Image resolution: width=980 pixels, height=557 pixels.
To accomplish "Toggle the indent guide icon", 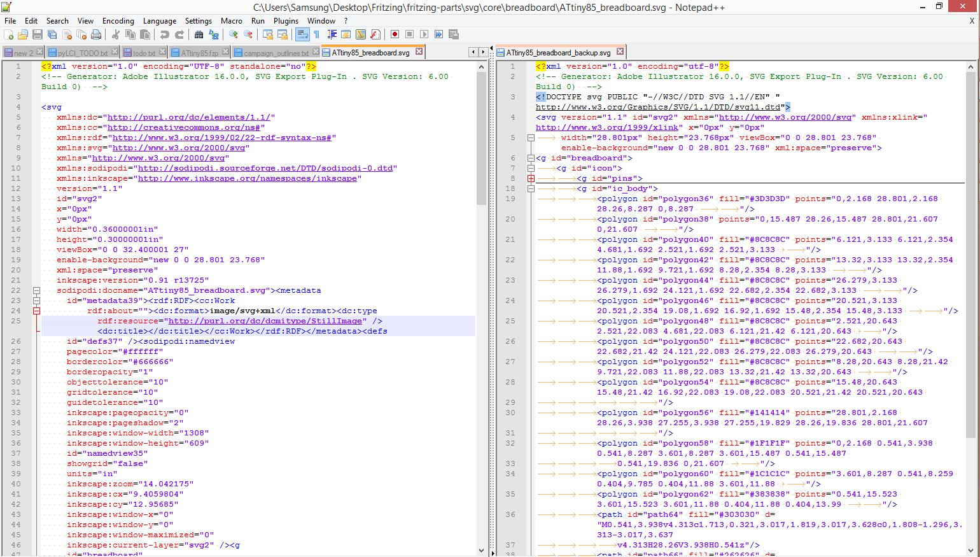I will tap(332, 34).
